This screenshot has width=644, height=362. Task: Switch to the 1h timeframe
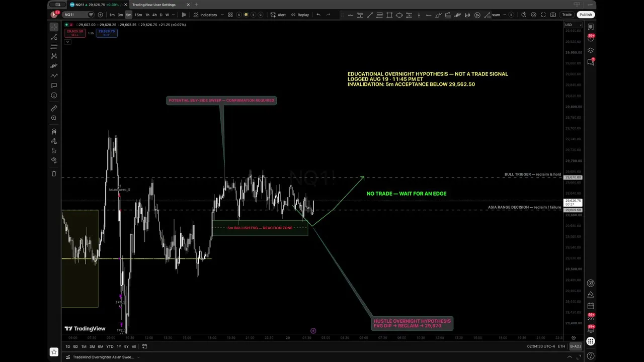coord(147,15)
